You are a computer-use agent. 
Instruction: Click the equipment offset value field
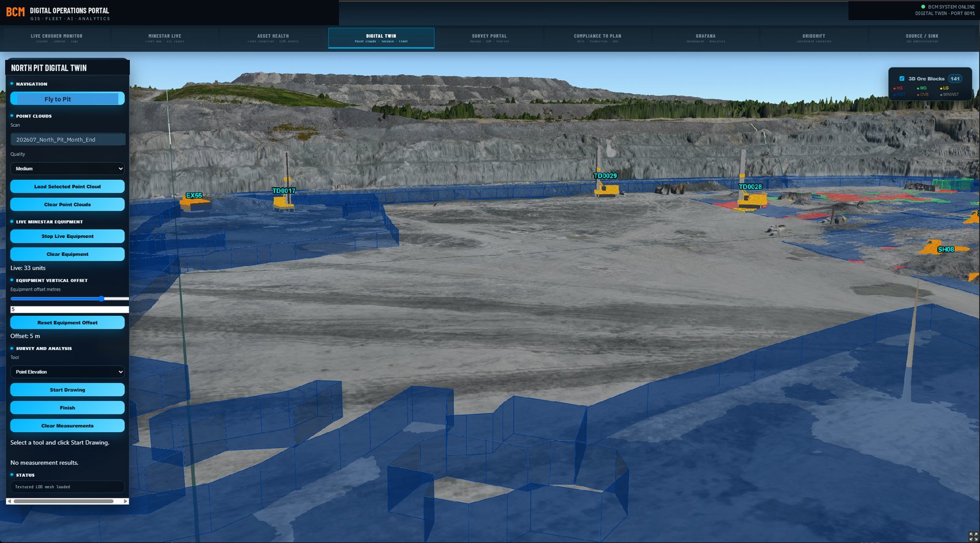coord(69,309)
